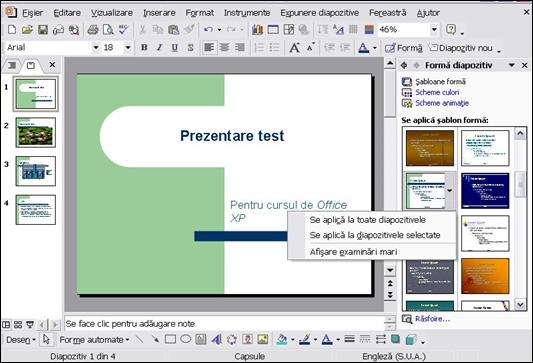This screenshot has width=533, height=363.
Task: Open the 46% zoom dropdown
Action: point(434,30)
